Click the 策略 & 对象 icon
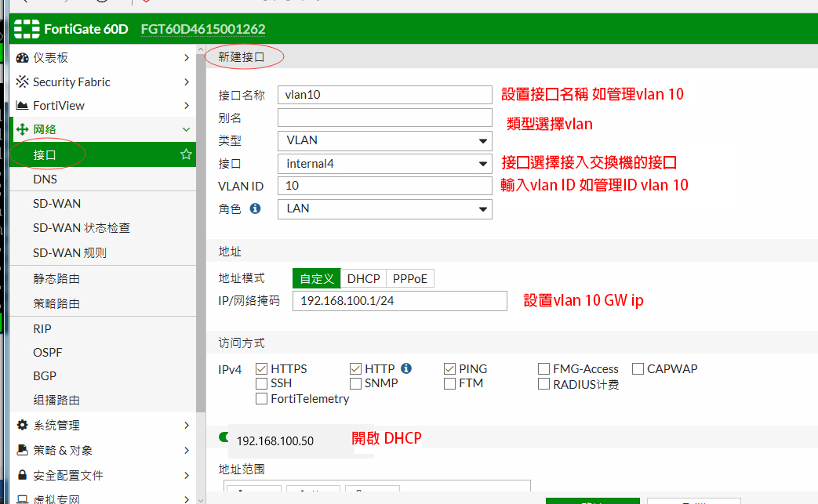818x504 pixels. tap(22, 450)
